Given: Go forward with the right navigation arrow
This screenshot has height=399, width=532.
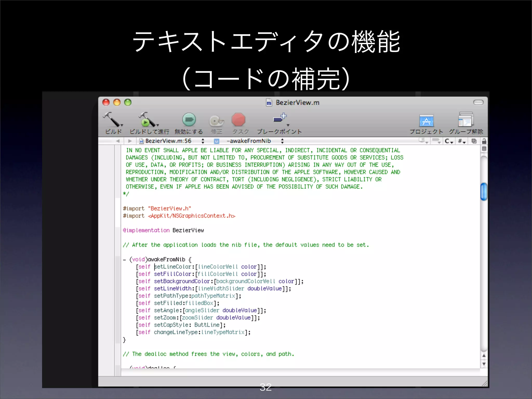Looking at the screenshot, I should click(130, 141).
